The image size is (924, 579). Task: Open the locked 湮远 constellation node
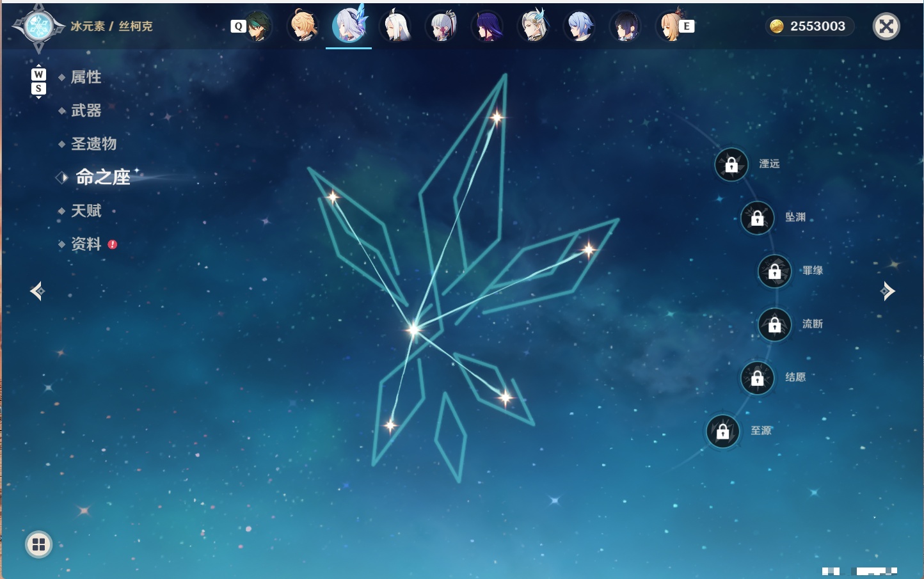(x=731, y=165)
